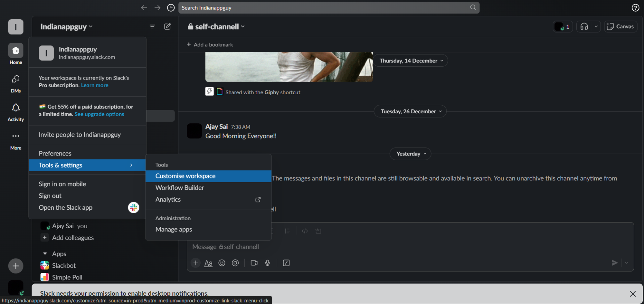Open the Yesterday date dropdown
The width and height of the screenshot is (644, 304).
click(x=411, y=154)
